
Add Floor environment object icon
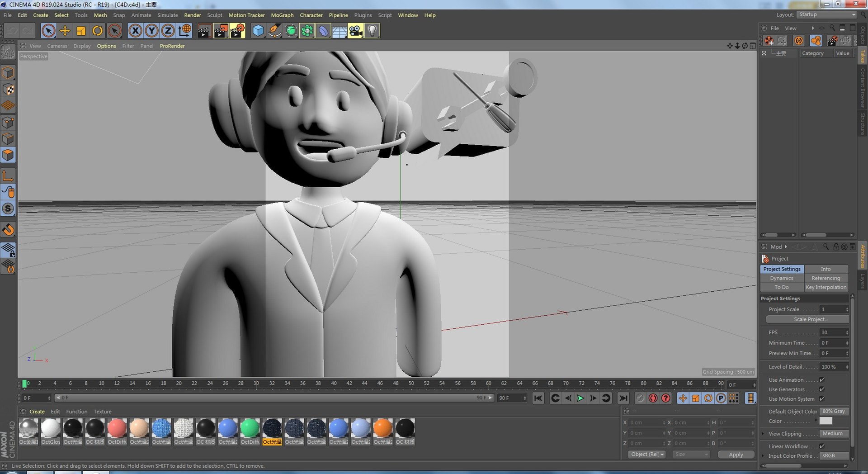(x=340, y=31)
